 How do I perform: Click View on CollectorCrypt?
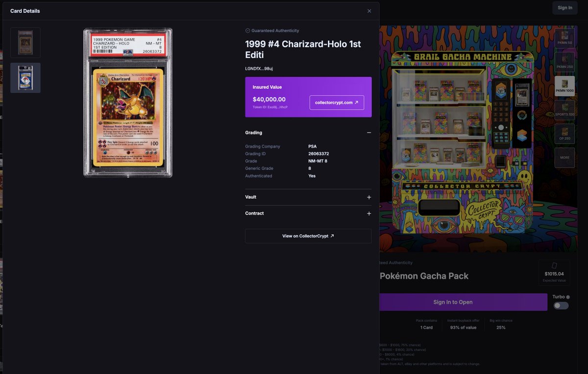[308, 235]
